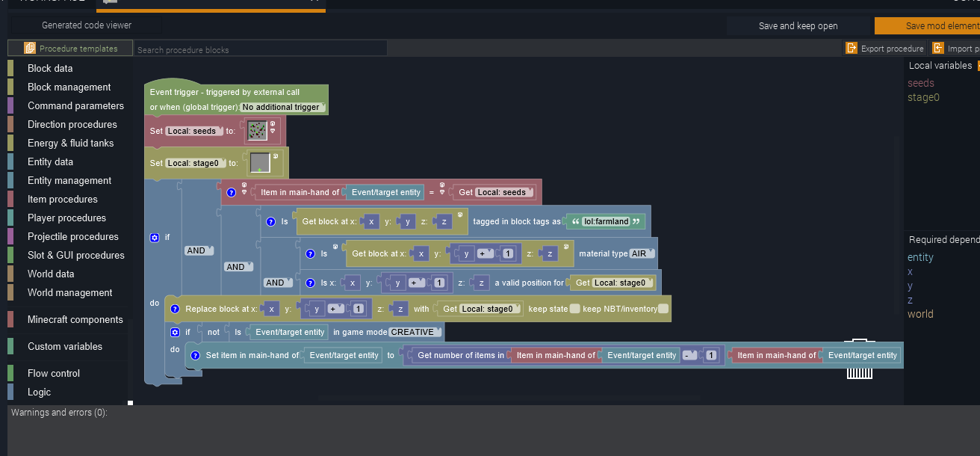Enable the keep state checkbox

574,308
